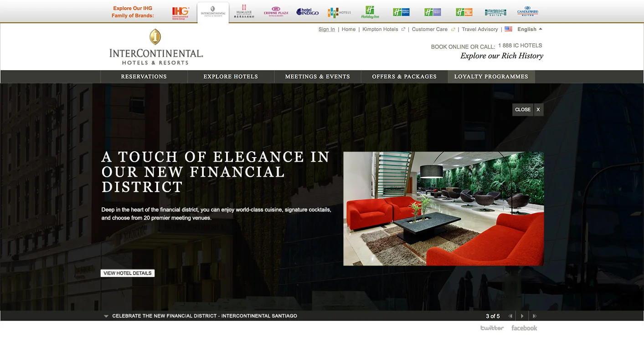Click the 'A Touch of Elegance' headline
644x337 pixels.
click(x=216, y=172)
